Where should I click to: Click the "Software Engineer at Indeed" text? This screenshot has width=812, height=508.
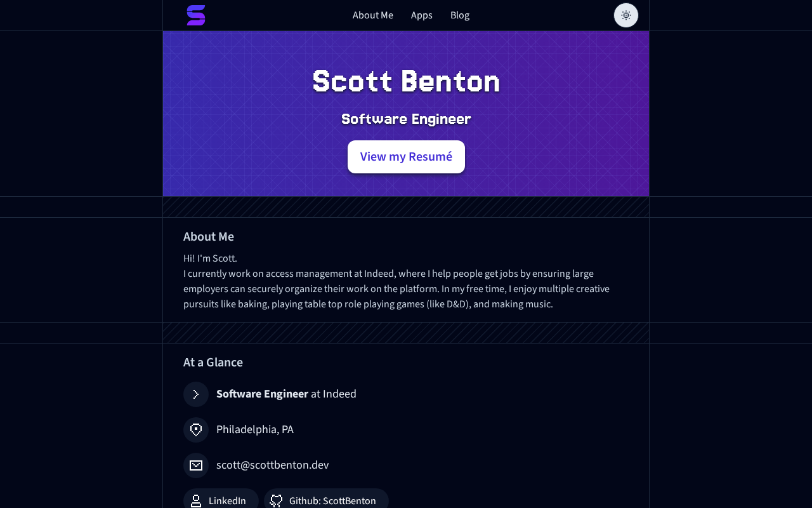286,394
